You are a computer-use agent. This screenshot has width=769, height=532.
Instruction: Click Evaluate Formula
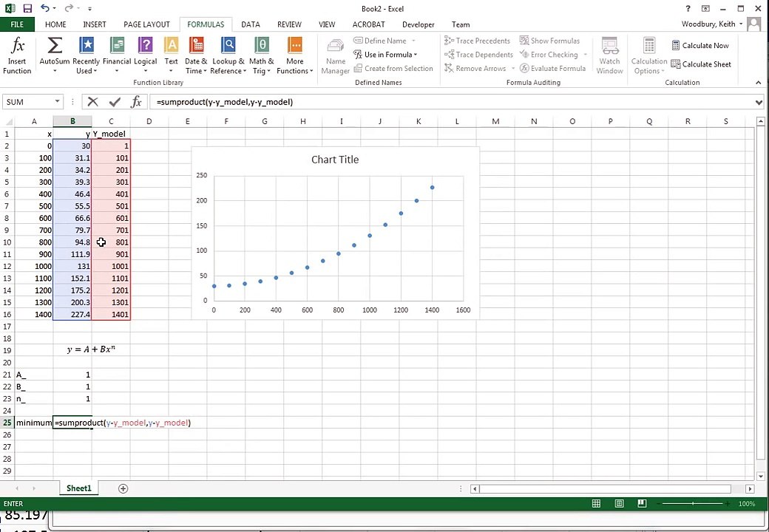click(x=553, y=68)
